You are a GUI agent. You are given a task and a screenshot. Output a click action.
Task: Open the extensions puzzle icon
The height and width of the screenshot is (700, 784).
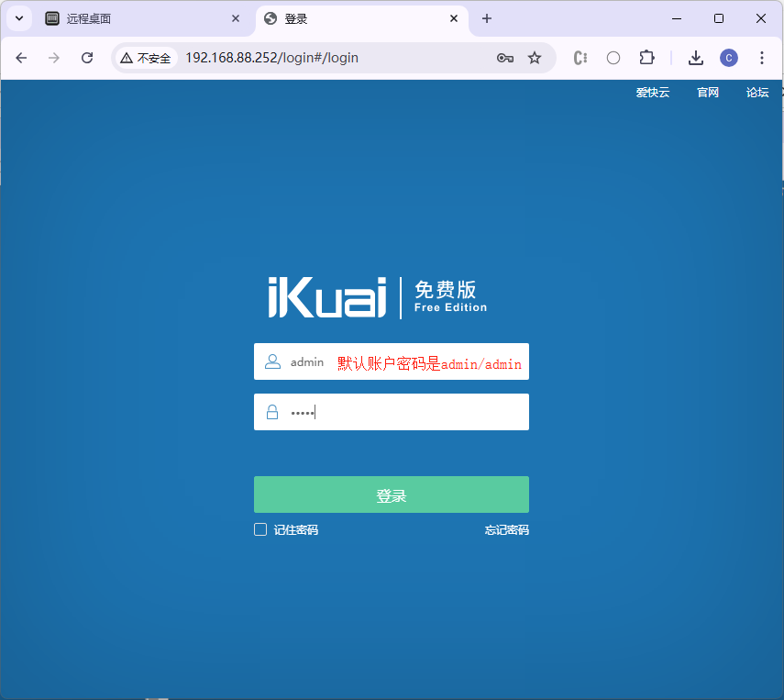tap(646, 58)
